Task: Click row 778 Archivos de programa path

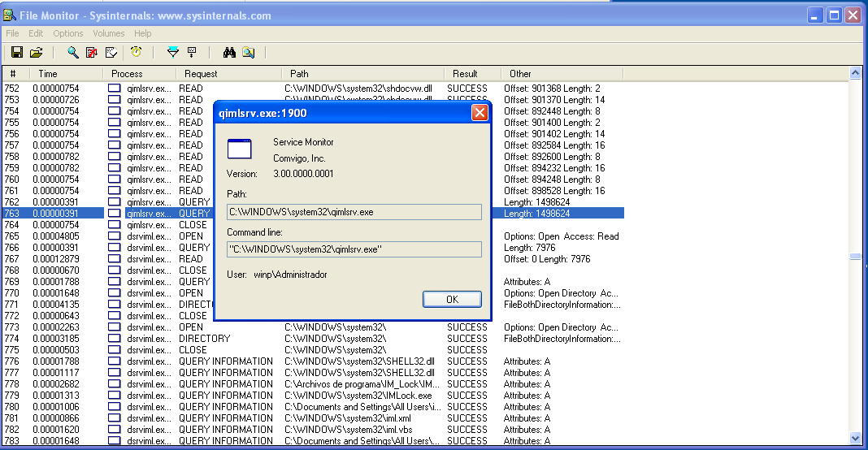Action: coord(362,384)
